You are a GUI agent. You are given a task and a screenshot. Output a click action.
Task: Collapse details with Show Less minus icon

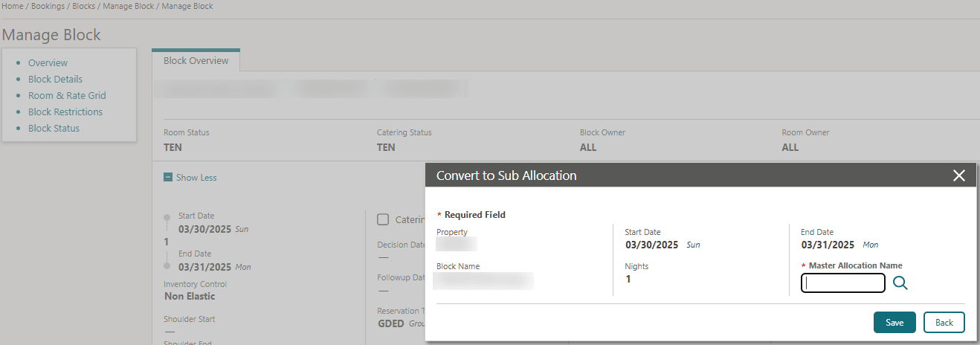[x=168, y=178]
